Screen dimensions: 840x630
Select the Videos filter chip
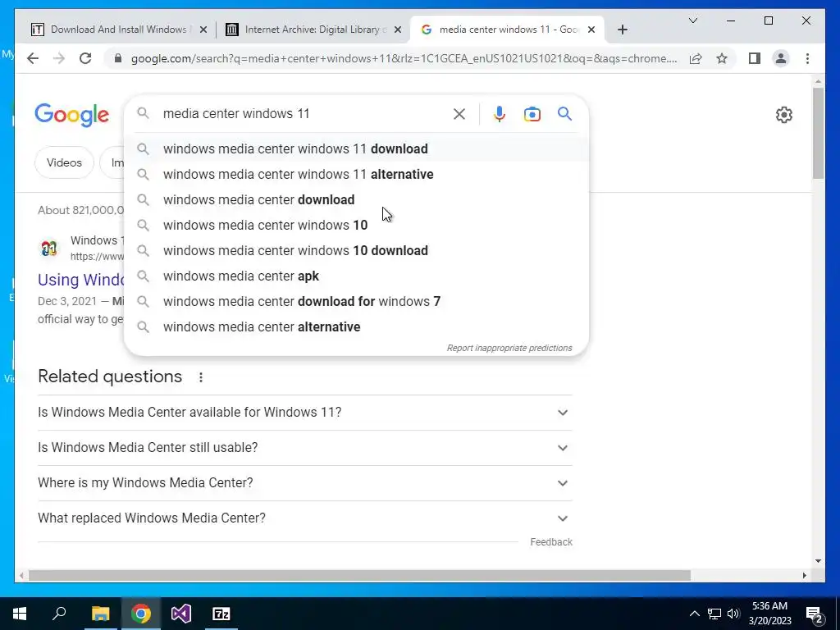(64, 162)
